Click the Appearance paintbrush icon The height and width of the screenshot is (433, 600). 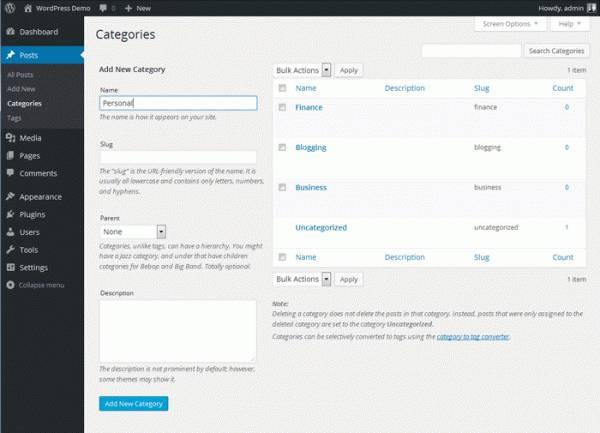coord(10,197)
